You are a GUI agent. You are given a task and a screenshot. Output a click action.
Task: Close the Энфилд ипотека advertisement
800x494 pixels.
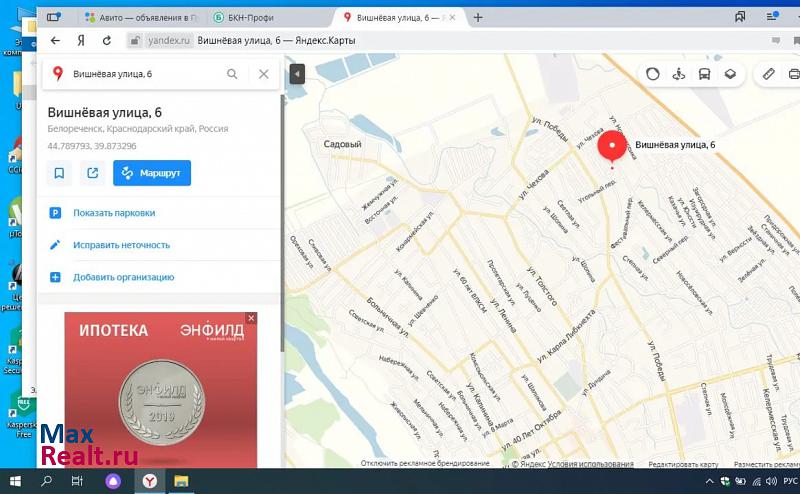tap(251, 318)
